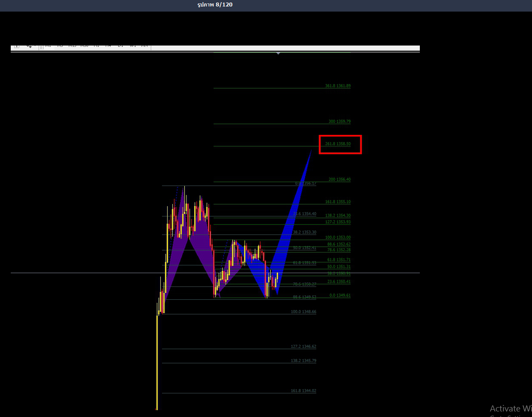Select Fibonacci label 127.2 1353.93
Screen dimensions: 532x417
pos(338,222)
